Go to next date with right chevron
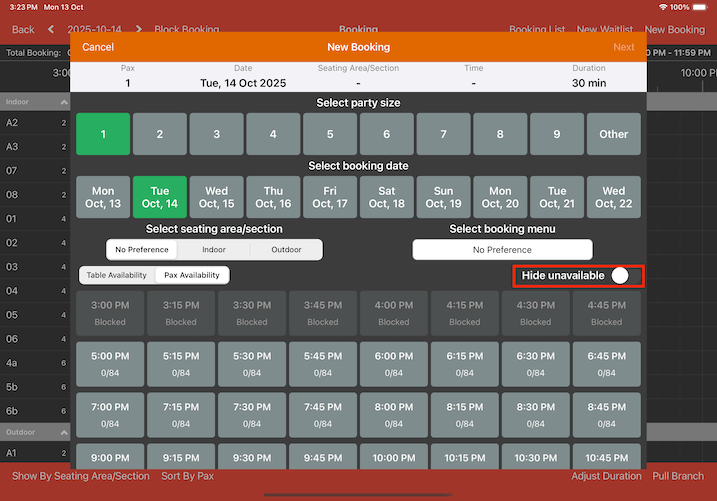This screenshot has width=717, height=501. pos(139,29)
